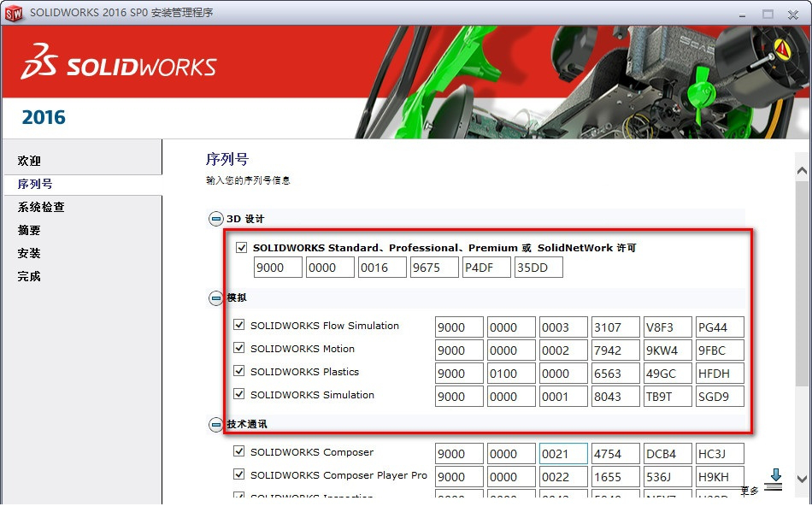Click the vertical scrollbar thumb

pos(802,283)
